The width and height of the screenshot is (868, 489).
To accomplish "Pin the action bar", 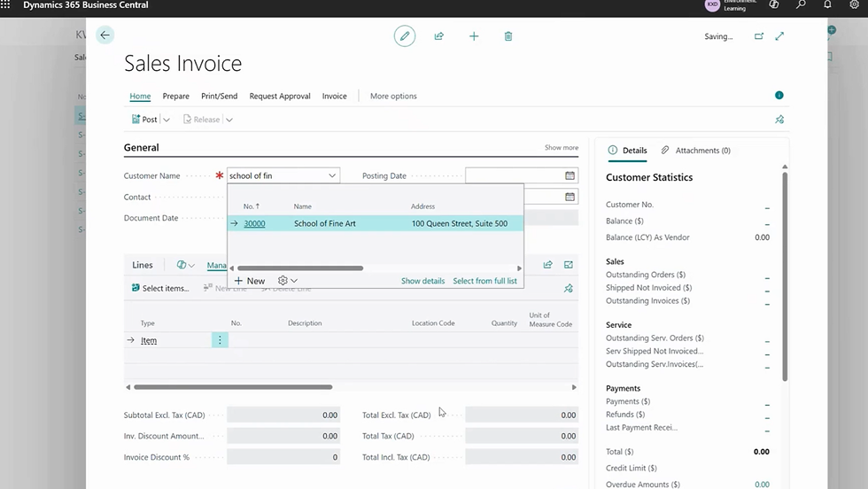I will tap(779, 119).
